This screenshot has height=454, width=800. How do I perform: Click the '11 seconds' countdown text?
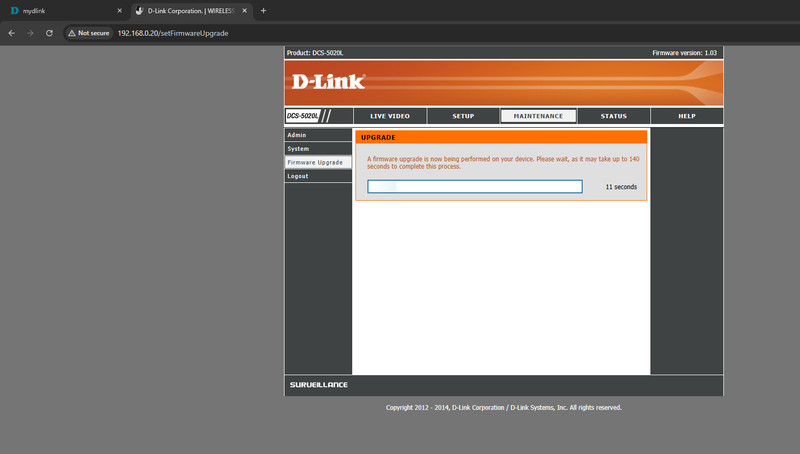(621, 187)
